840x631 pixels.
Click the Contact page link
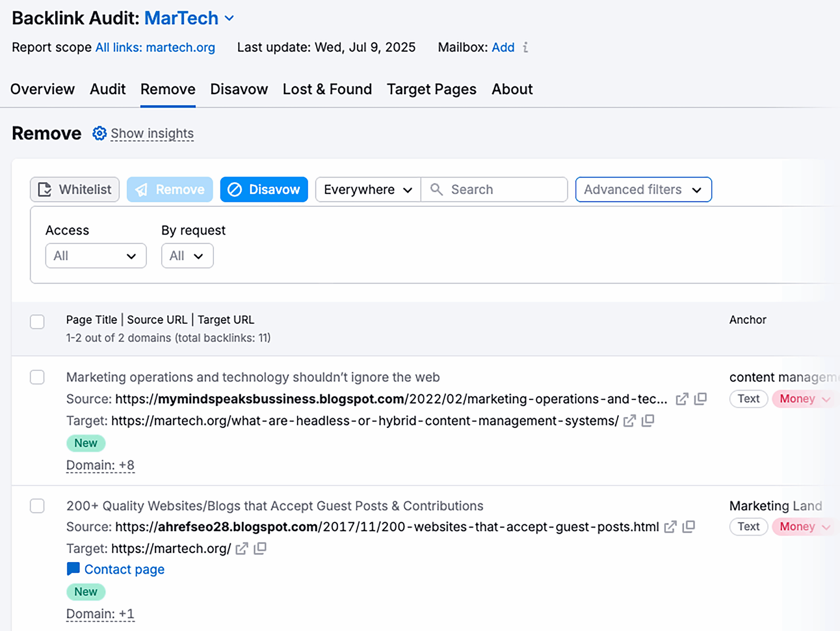[x=124, y=569]
